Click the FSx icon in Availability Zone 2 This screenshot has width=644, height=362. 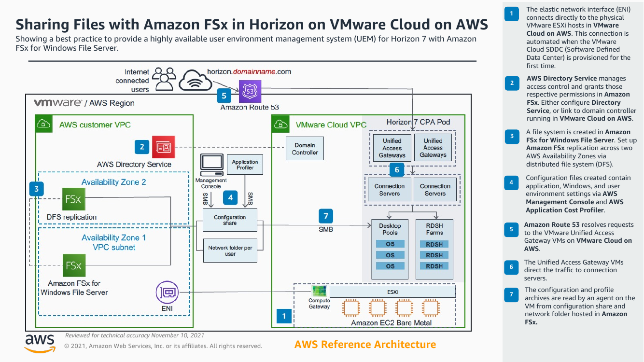(74, 199)
